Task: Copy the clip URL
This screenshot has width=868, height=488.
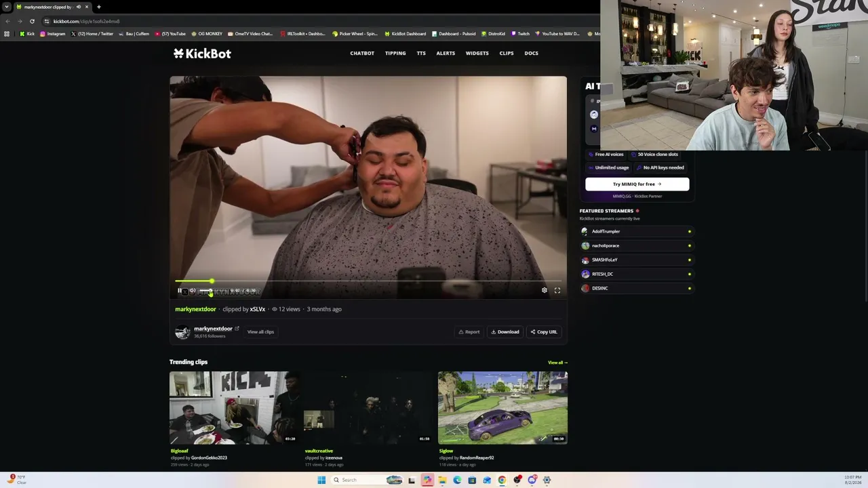Action: coord(544,332)
